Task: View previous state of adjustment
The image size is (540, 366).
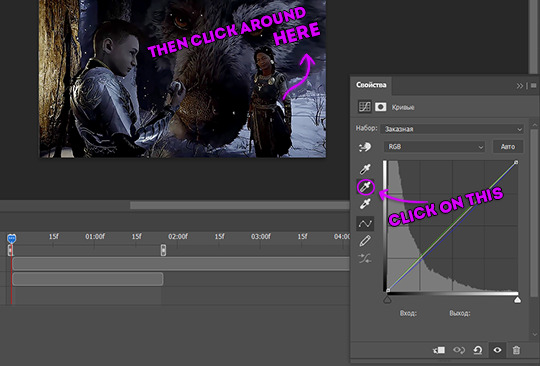Action: tap(459, 350)
